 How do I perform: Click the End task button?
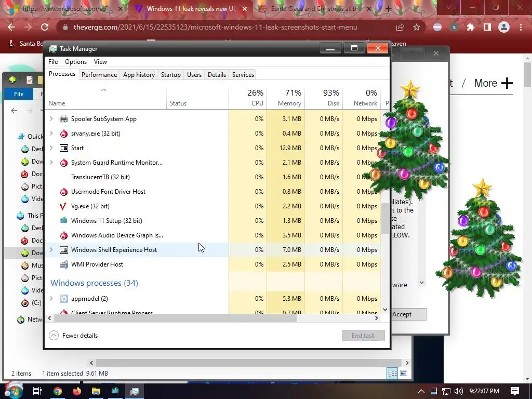(x=363, y=336)
